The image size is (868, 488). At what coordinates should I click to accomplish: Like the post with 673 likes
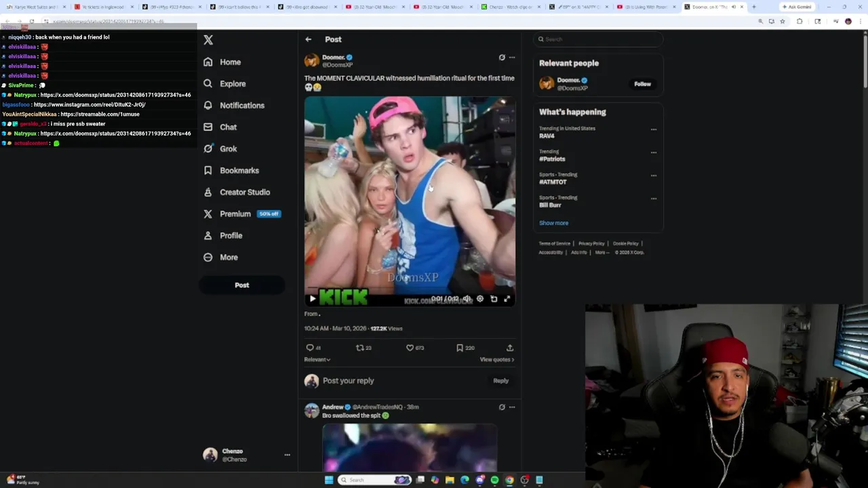[x=414, y=348]
